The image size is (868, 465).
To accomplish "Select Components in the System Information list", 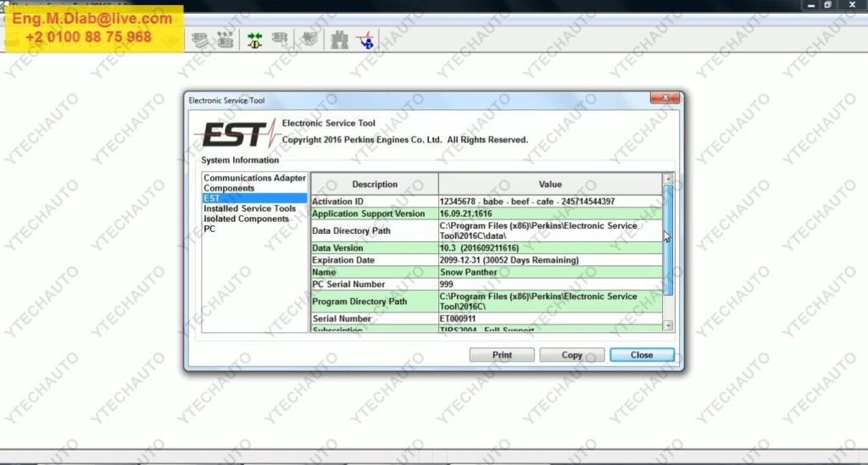I will 229,188.
